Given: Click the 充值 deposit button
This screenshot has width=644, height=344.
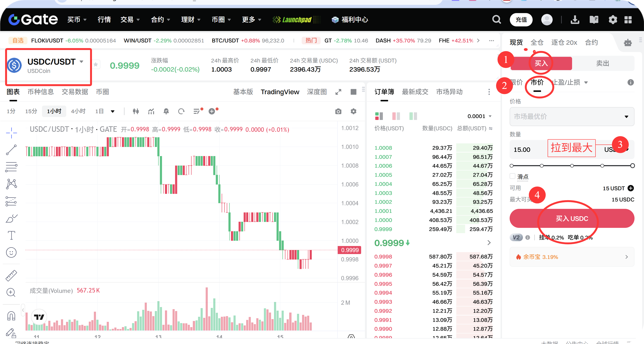Looking at the screenshot, I should [521, 19].
